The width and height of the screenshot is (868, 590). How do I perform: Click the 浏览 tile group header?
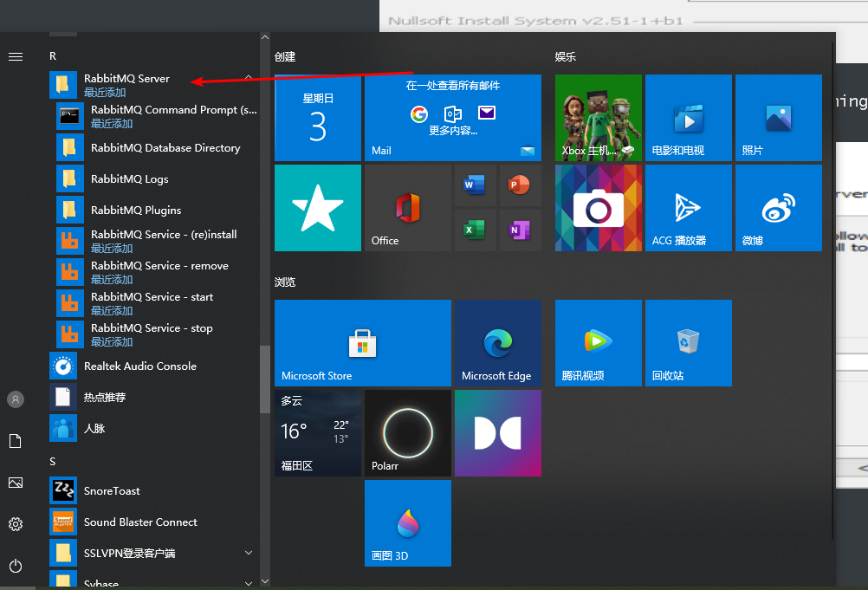pos(285,282)
